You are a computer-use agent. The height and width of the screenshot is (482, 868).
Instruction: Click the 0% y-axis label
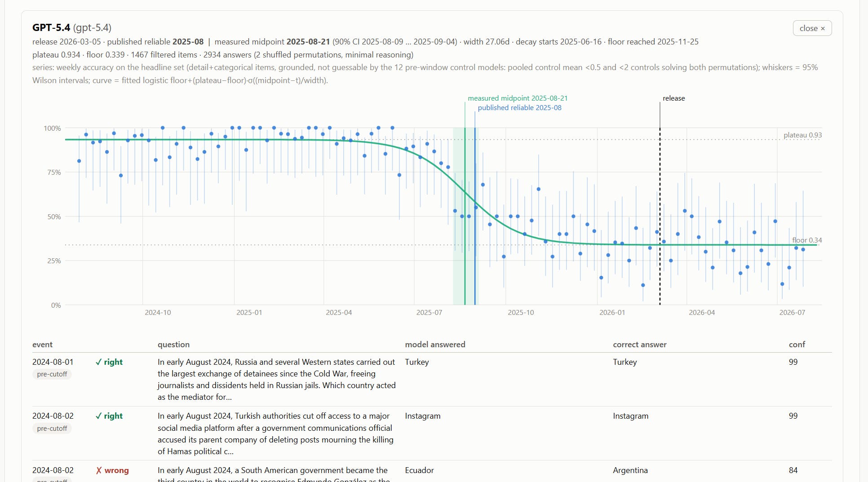[56, 305]
